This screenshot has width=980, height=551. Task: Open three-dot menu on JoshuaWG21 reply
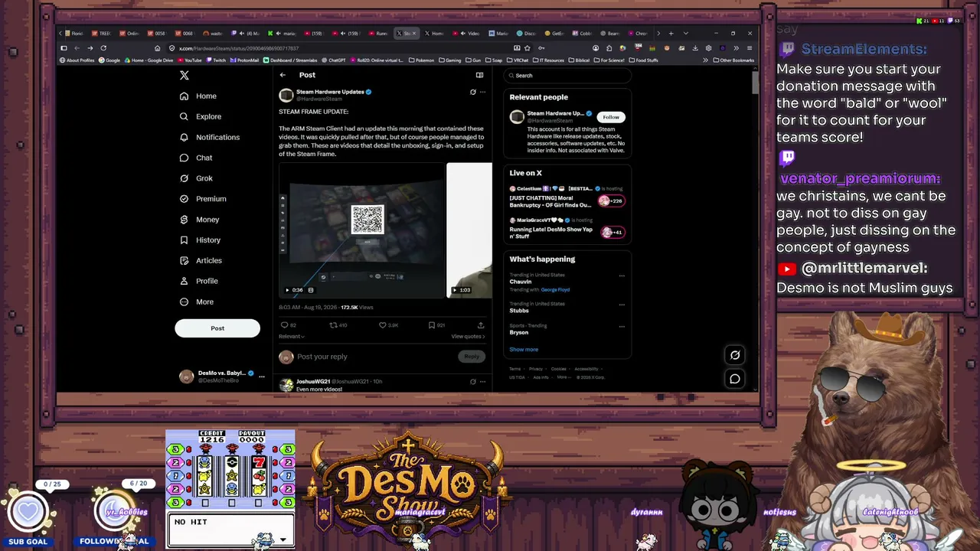point(482,381)
